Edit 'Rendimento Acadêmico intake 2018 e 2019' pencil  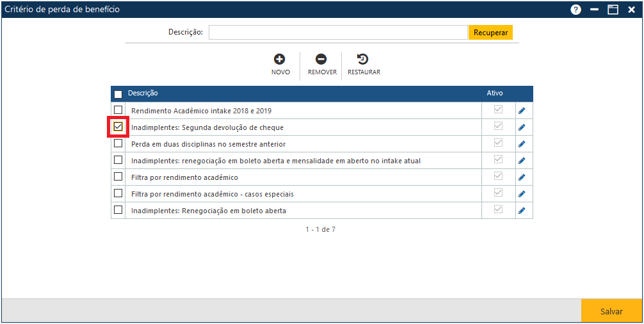pyautogui.click(x=522, y=111)
